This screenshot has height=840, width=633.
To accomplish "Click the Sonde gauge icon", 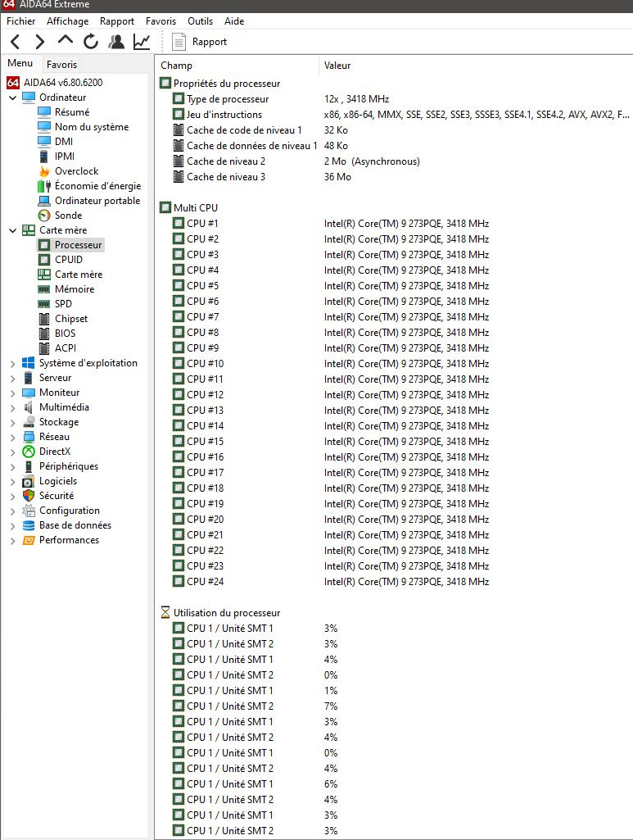I will pos(44,216).
